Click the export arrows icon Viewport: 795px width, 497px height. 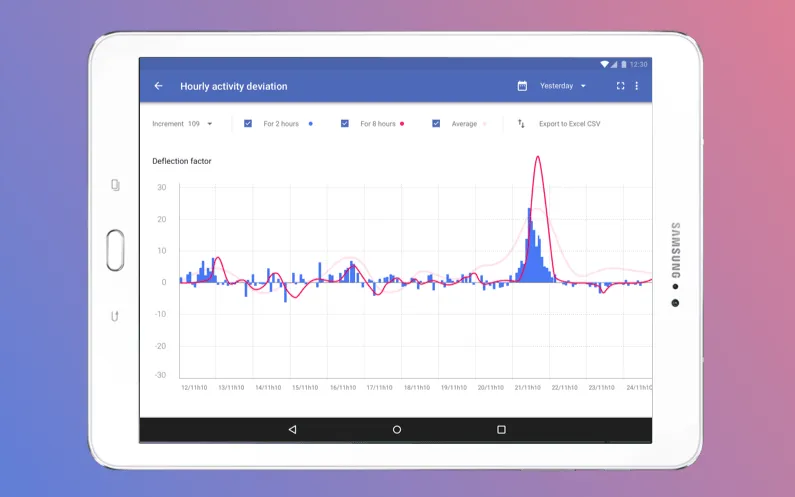(x=521, y=124)
